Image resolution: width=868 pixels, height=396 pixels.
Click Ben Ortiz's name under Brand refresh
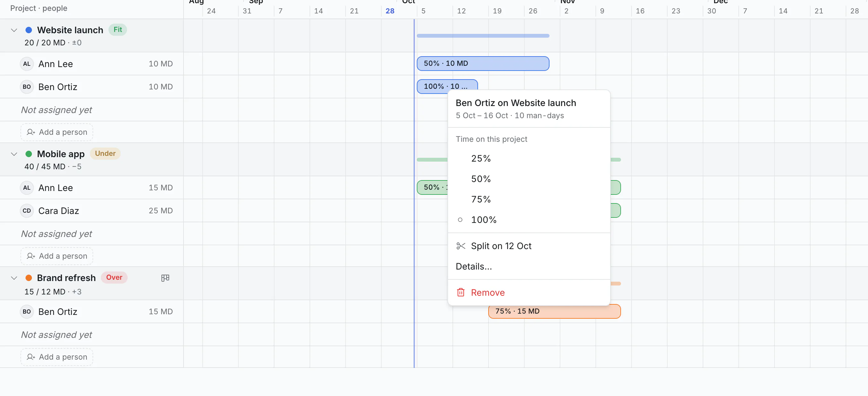[x=58, y=312]
